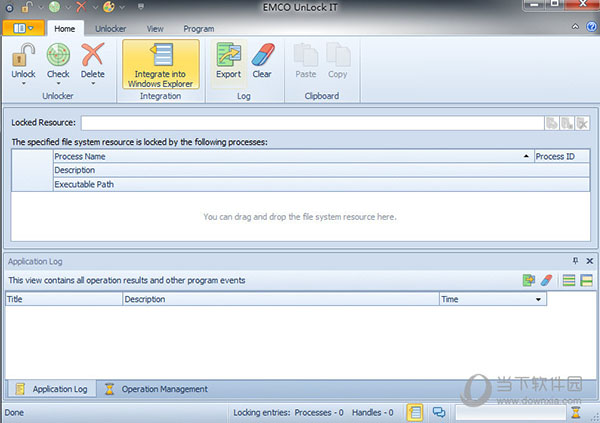Open dropdown next to quick access red X

click(x=95, y=7)
